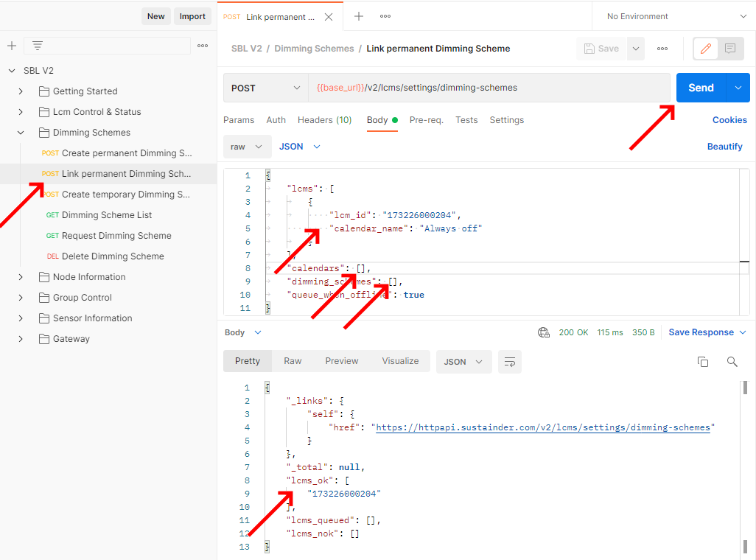Click the line-wrap icon beside the response JSON dropdown
Viewport: 756px width, 560px height.
[x=510, y=362]
